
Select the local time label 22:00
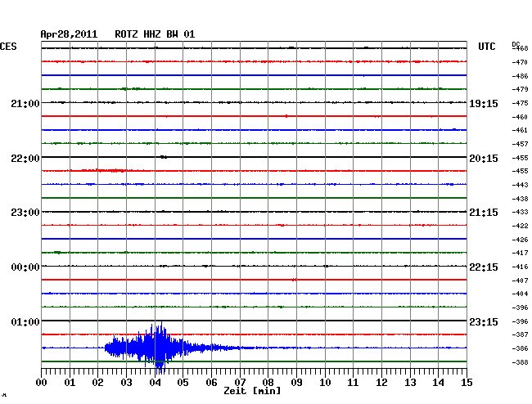(x=25, y=159)
